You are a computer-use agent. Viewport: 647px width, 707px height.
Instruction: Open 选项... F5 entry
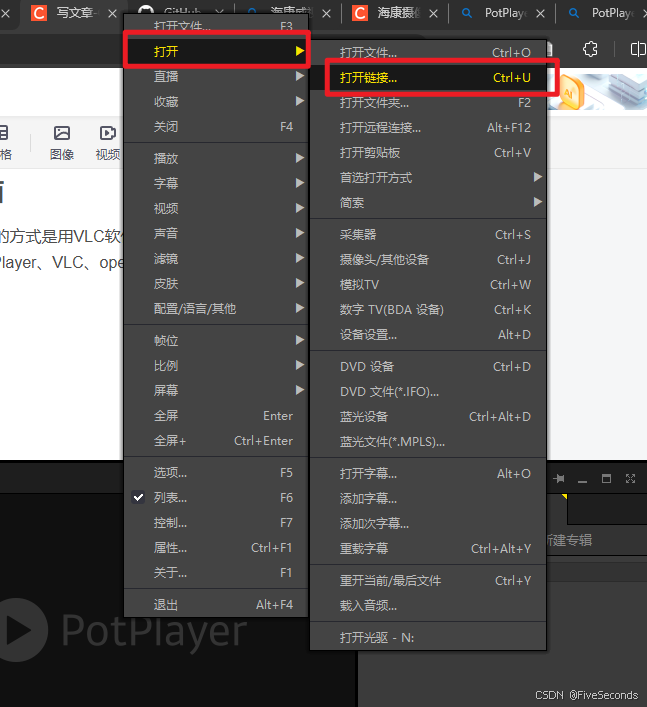(x=216, y=473)
